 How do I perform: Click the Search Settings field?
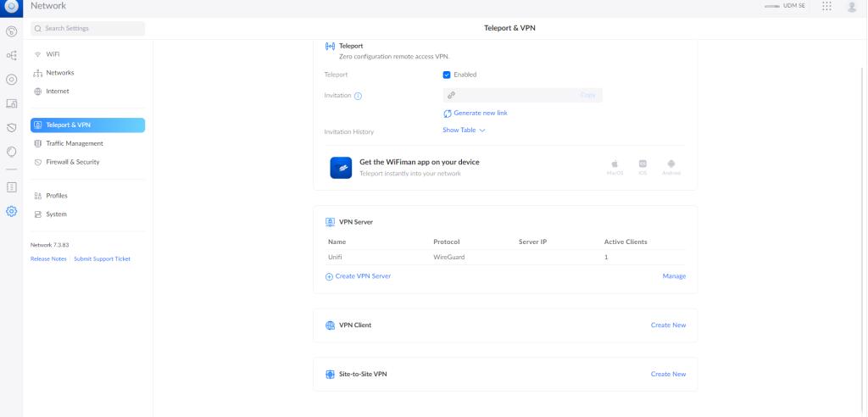coord(88,29)
